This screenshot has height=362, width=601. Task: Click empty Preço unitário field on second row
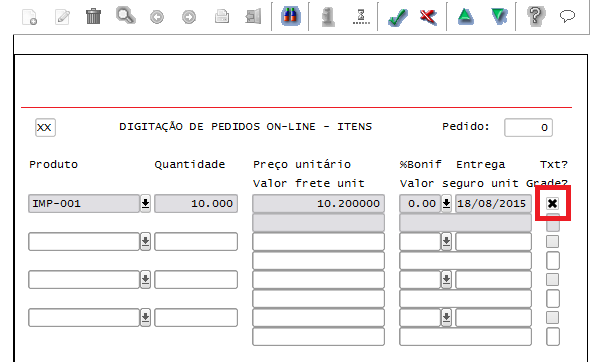tap(318, 242)
